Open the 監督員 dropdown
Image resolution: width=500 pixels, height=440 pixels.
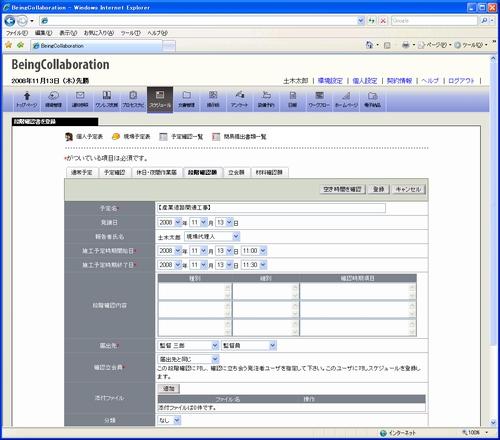tap(249, 345)
